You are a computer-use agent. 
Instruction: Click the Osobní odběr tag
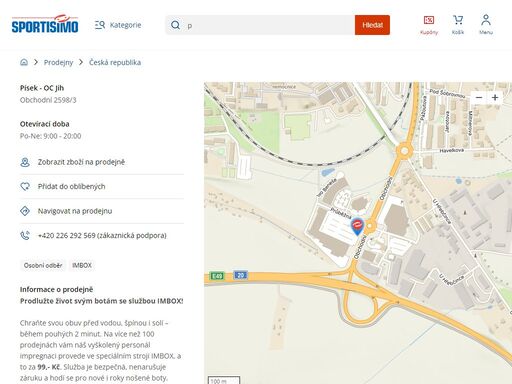[43, 266]
